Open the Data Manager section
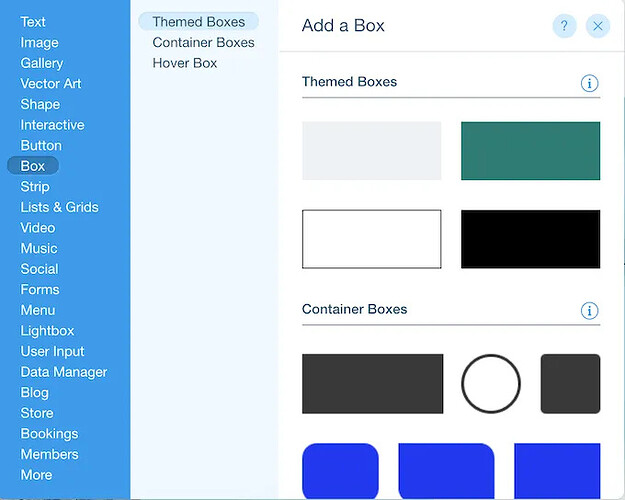The image size is (625, 500). click(x=63, y=372)
